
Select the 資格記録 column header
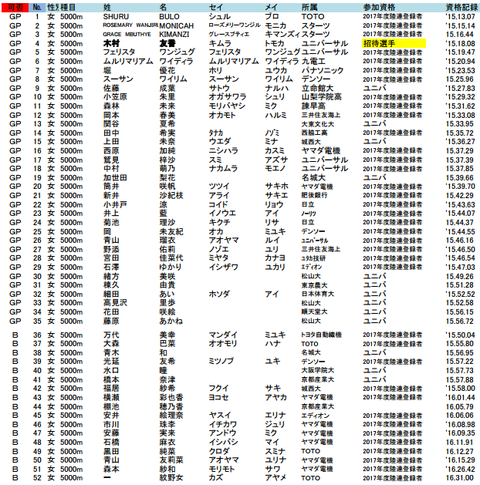(x=462, y=7)
